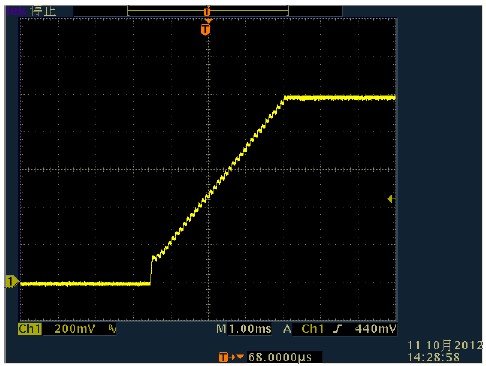Select the channel 1 ground reference marker
The height and width of the screenshot is (366, 486).
(x=12, y=282)
